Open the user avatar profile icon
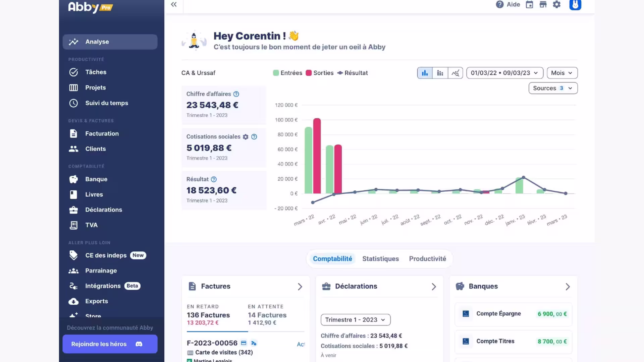644x362 pixels. (575, 4)
